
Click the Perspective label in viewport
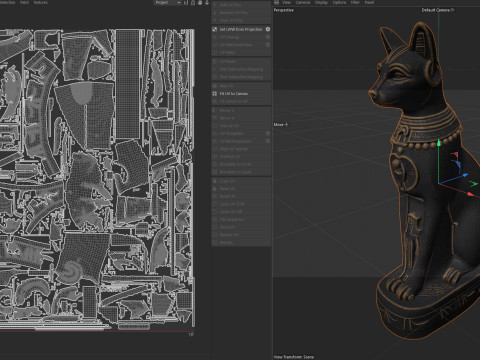[284, 10]
